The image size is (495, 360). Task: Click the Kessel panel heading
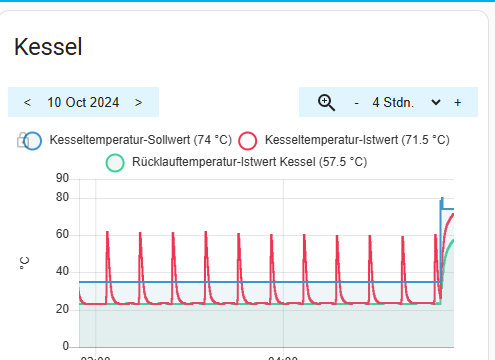[48, 47]
